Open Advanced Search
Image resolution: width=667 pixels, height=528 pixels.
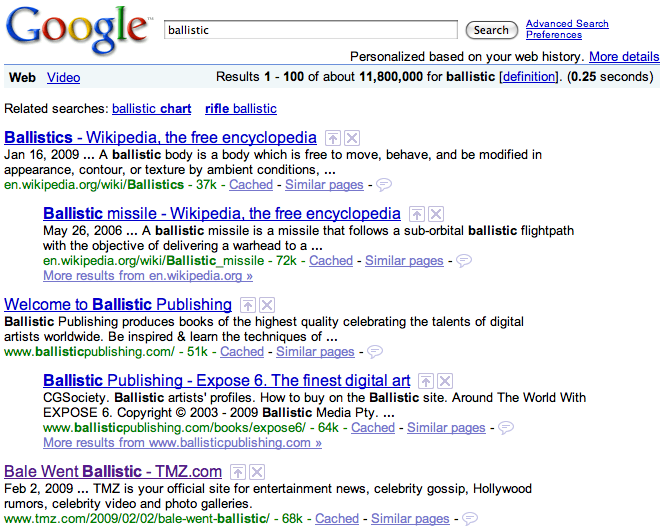(567, 24)
